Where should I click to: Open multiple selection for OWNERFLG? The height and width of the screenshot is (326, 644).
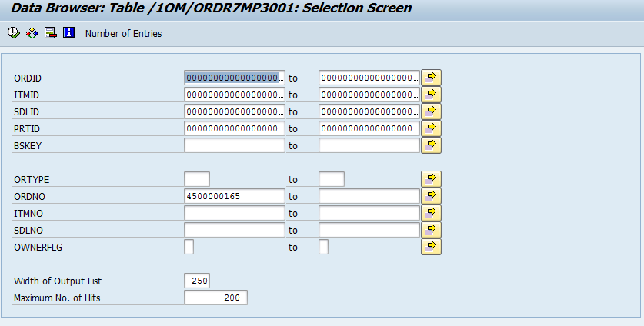click(431, 246)
